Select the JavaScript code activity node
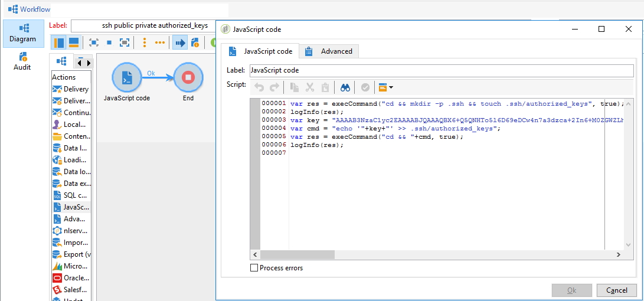 [127, 78]
